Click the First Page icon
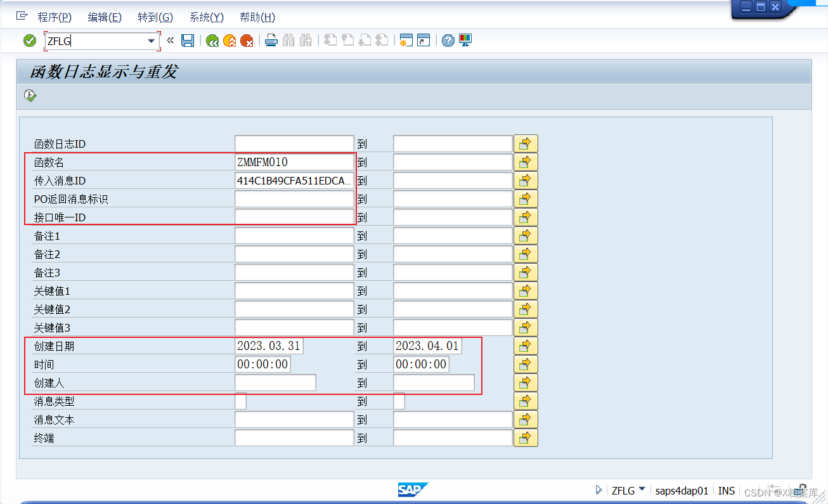The height and width of the screenshot is (504, 828). [x=330, y=41]
